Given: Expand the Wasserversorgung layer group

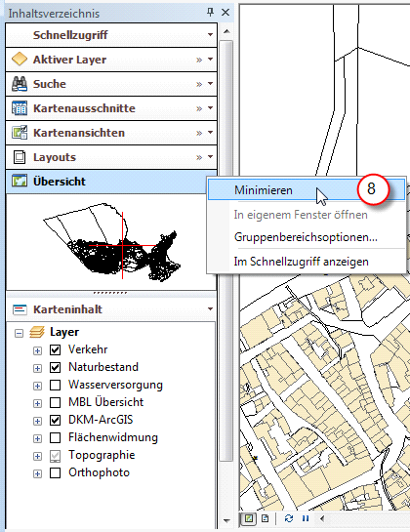Looking at the screenshot, I should pos(37,387).
